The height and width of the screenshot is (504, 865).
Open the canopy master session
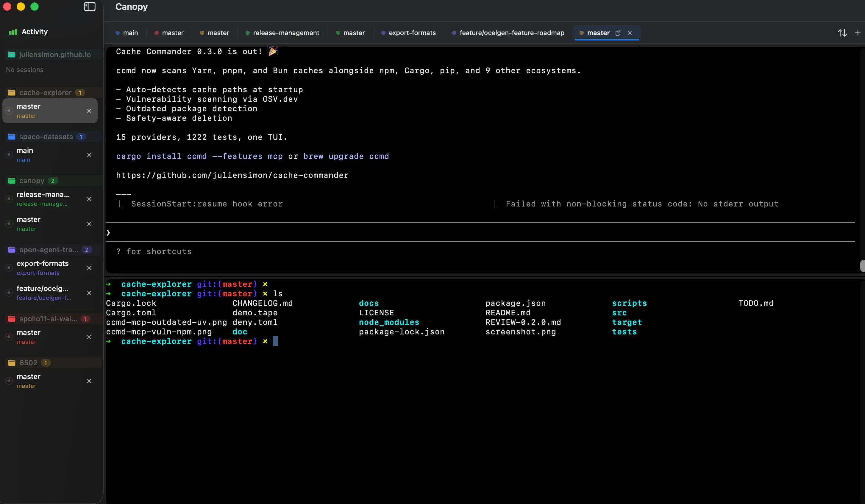[x=50, y=224]
